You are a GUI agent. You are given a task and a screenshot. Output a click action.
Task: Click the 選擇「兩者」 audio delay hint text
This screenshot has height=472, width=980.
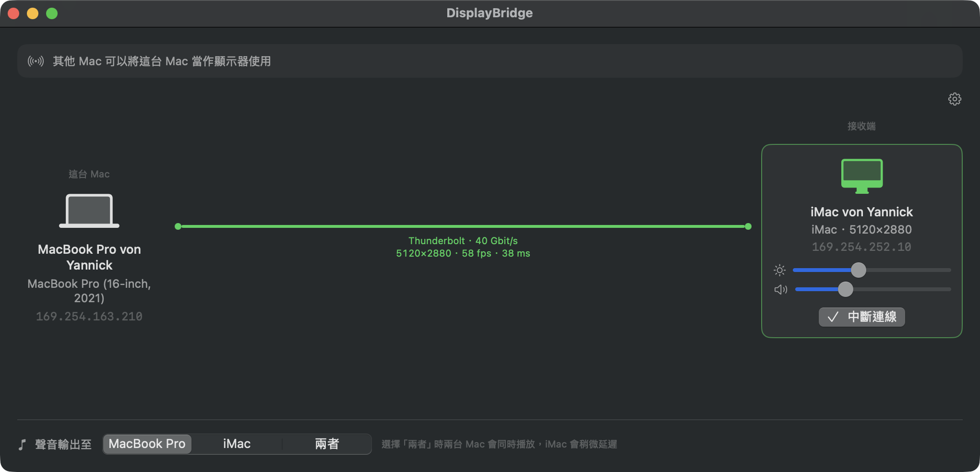click(x=499, y=444)
